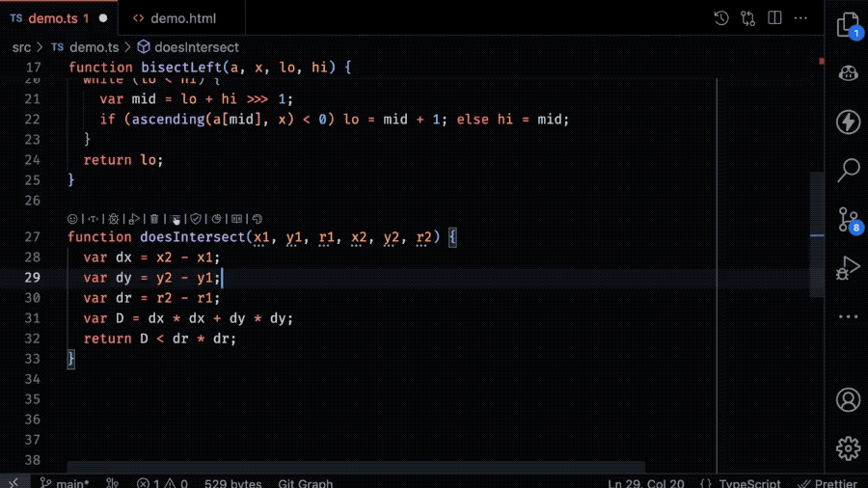Image resolution: width=868 pixels, height=488 pixels.
Task: Open Git Graph from the status bar
Action: tap(306, 483)
